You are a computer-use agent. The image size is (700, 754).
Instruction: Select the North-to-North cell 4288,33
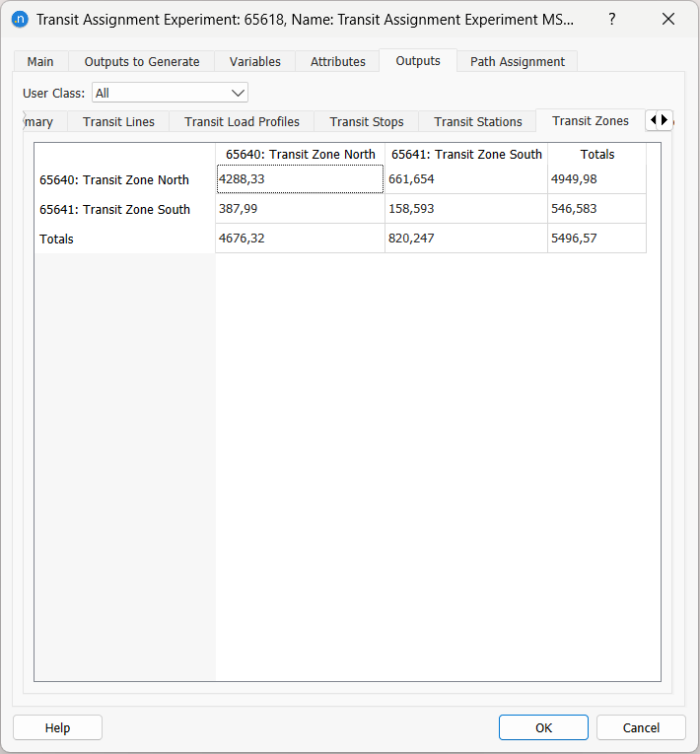coord(300,179)
